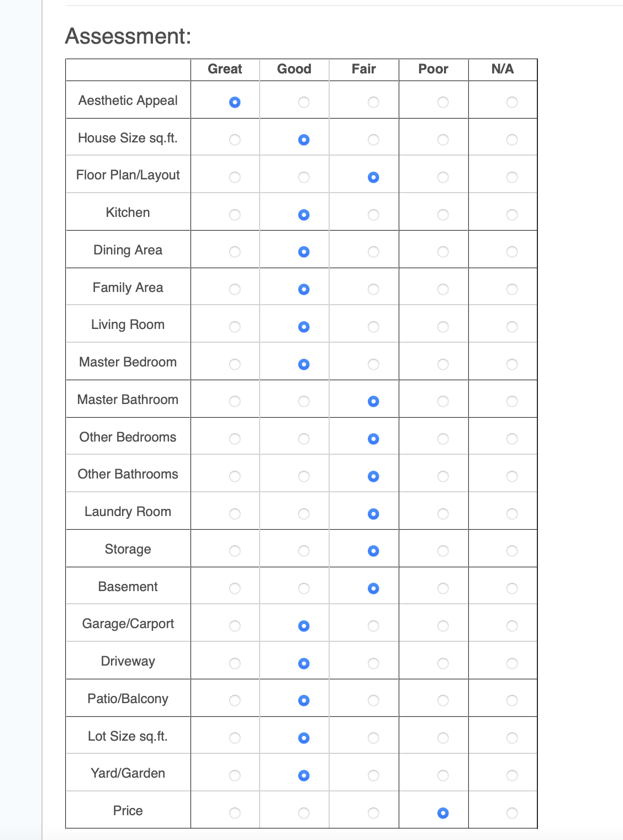Select Good for Master Bathroom
The height and width of the screenshot is (840, 623).
[304, 401]
